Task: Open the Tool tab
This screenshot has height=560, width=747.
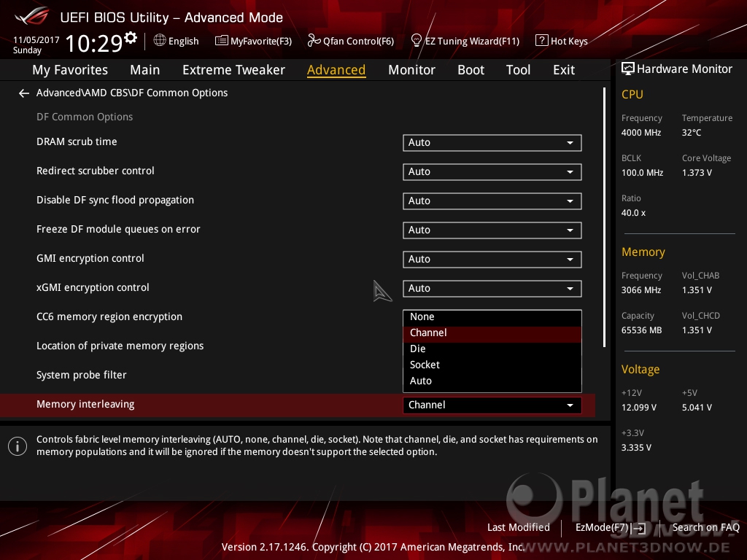Action: (x=519, y=70)
